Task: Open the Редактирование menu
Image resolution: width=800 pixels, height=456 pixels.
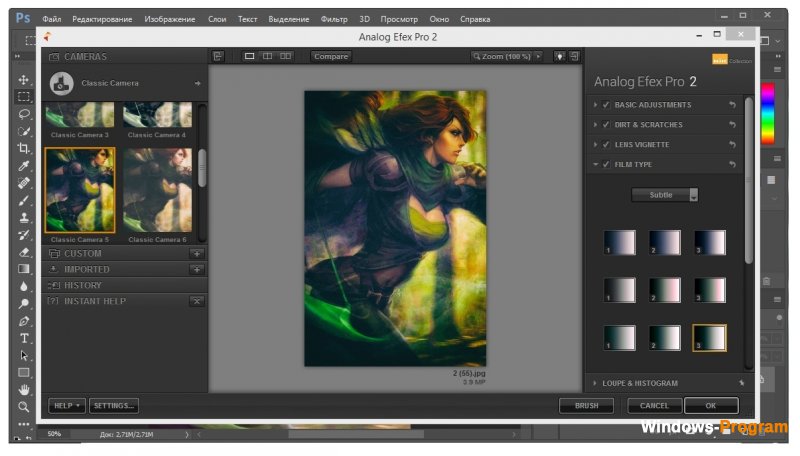Action: coord(102,19)
